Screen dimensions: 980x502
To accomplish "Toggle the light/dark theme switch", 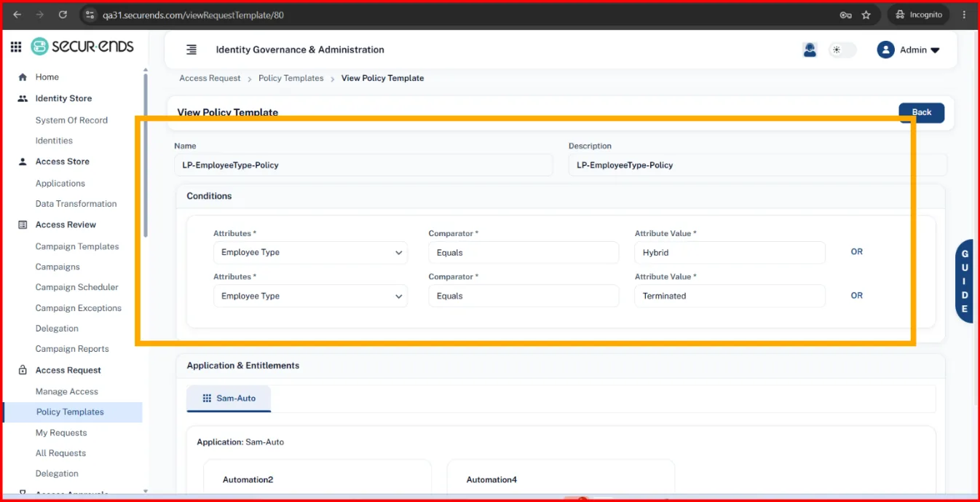I will (x=842, y=50).
